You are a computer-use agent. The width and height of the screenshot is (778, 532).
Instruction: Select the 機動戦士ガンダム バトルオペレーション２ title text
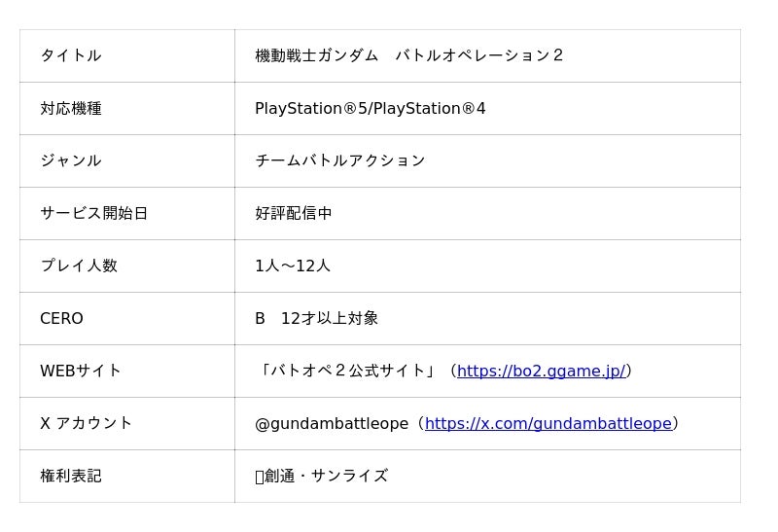click(408, 55)
